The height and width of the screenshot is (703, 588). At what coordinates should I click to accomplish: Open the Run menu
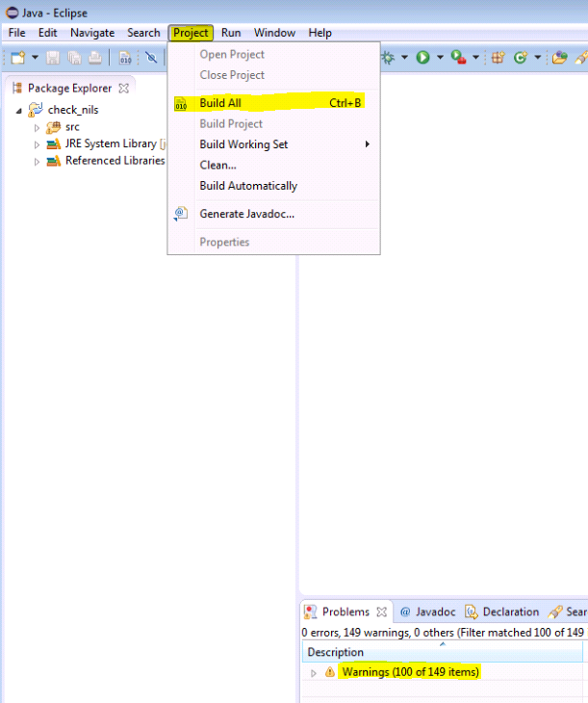coord(231,33)
